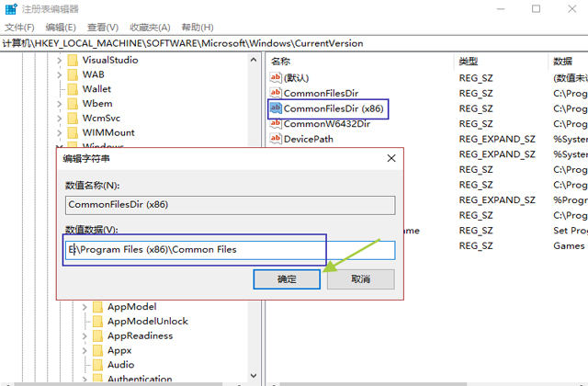Select the AppModelUnlock tree item label
Image resolution: width=588 pixels, height=386 pixels.
point(148,322)
